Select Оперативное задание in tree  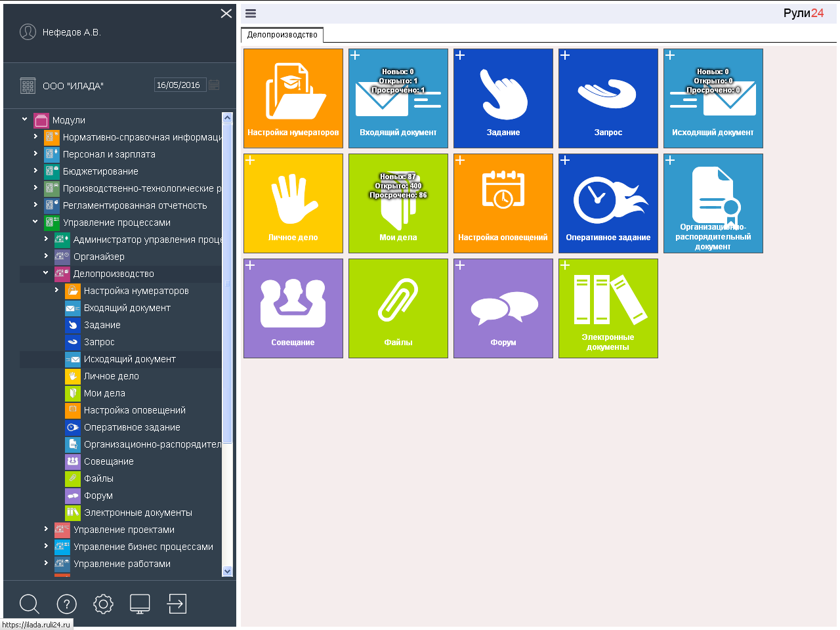132,427
